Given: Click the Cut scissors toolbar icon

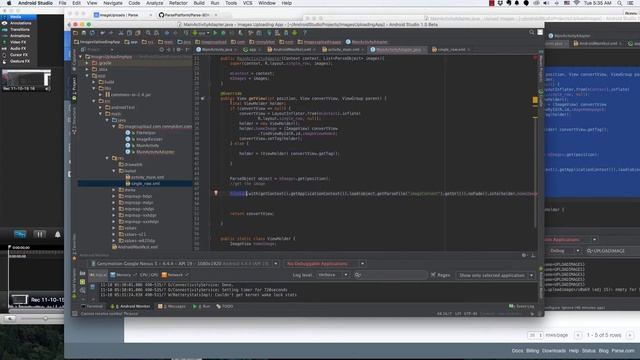Looking at the screenshot, I should click(x=121, y=33).
